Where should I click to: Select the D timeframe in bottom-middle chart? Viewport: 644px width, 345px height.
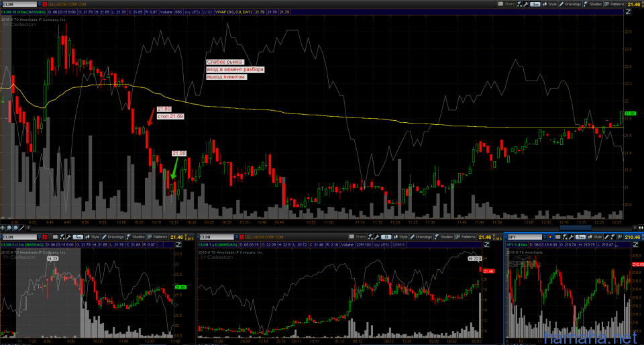pyautogui.click(x=387, y=237)
